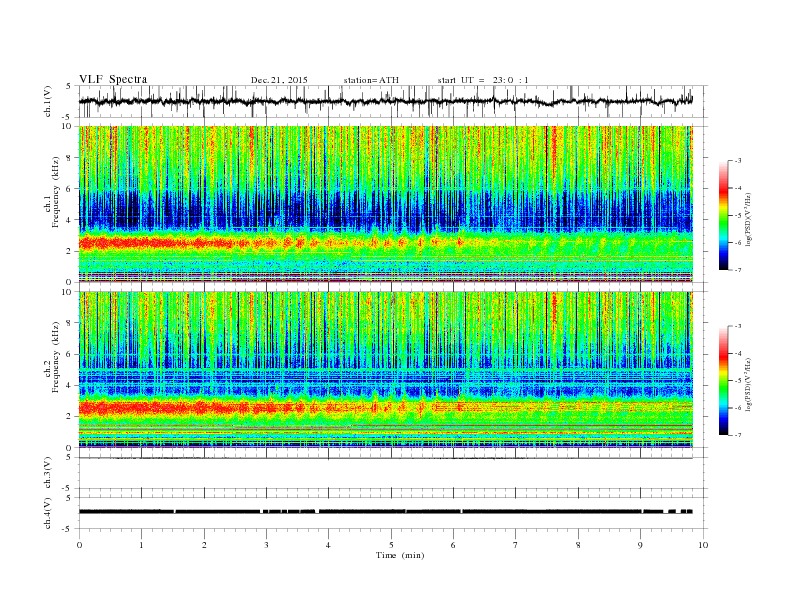
Task: Click the 'Time (min)' axis label
Action: point(400,555)
